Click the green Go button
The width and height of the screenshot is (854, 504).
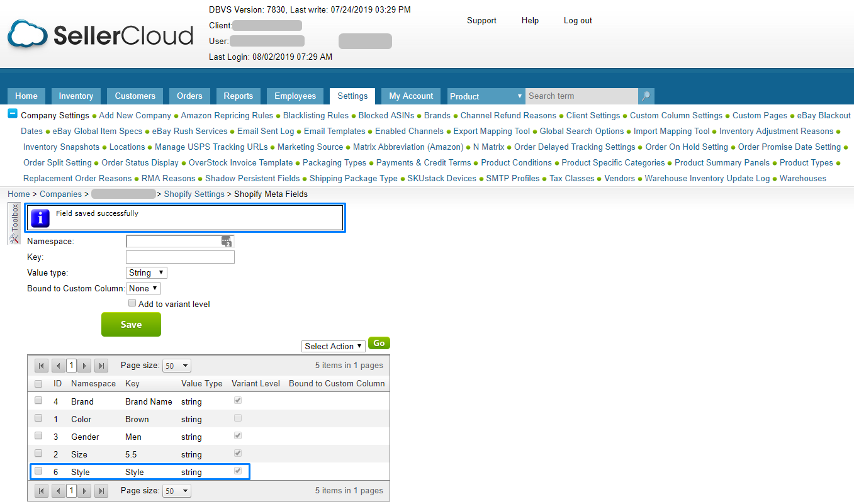pyautogui.click(x=379, y=343)
